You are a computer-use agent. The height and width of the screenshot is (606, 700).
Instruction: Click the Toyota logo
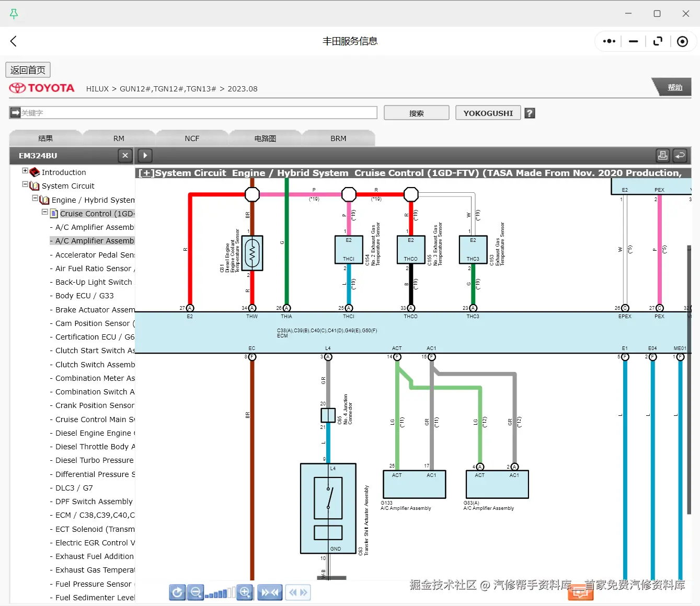(x=42, y=88)
